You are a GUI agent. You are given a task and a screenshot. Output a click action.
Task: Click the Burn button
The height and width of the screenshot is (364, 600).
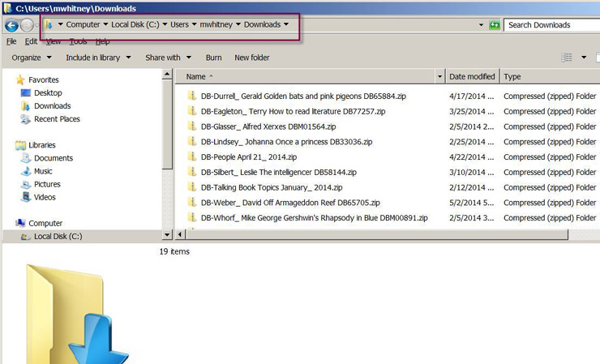213,58
